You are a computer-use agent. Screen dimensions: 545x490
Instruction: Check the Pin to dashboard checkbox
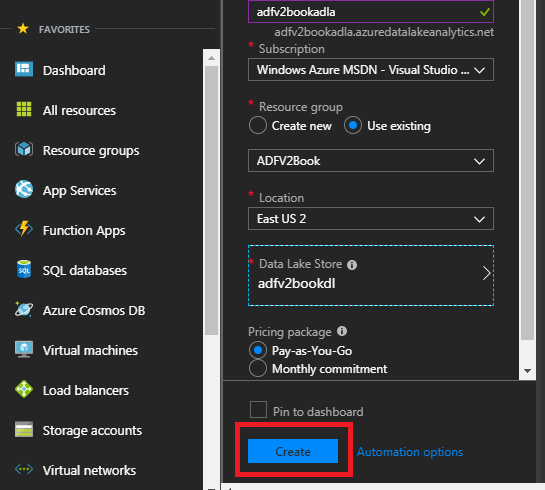click(258, 410)
